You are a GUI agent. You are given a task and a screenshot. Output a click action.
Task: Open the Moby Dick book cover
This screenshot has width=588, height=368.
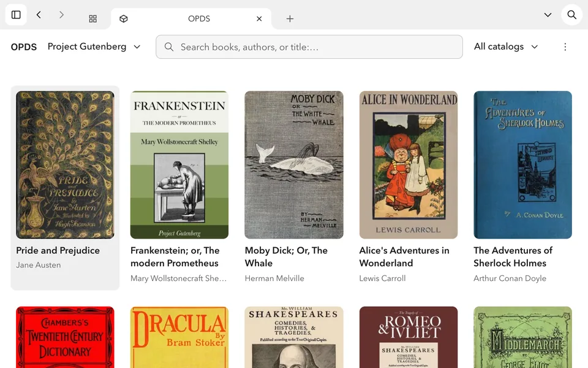293,165
